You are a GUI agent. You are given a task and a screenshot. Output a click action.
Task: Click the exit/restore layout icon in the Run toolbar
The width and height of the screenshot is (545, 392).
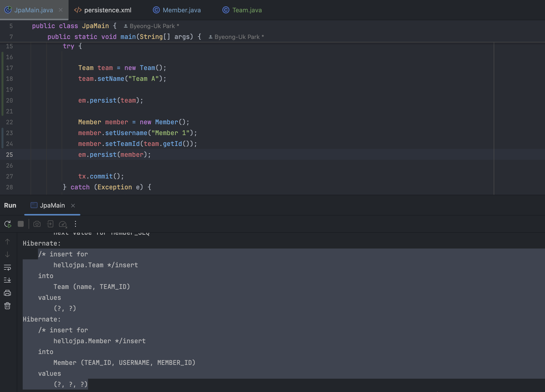(50, 224)
